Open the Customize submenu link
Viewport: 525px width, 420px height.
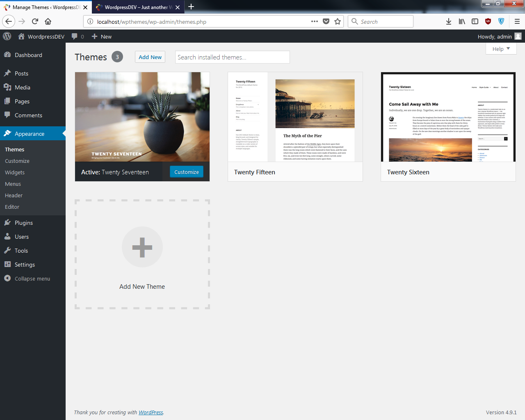coord(17,161)
